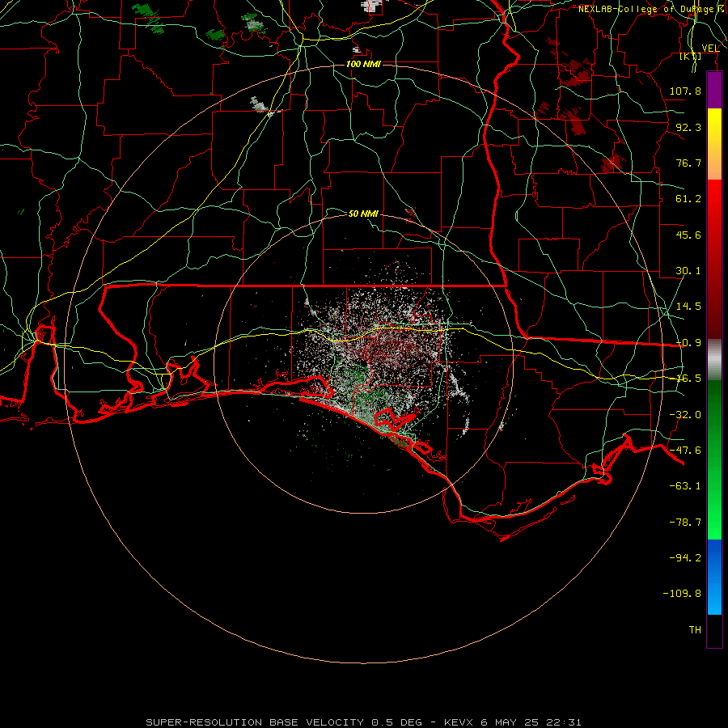Click the -78.7 velocity legend value
The width and height of the screenshot is (728, 728).
685,523
